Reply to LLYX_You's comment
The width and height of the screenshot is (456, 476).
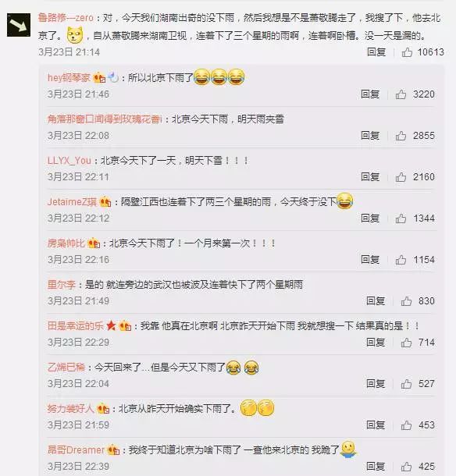click(370, 176)
